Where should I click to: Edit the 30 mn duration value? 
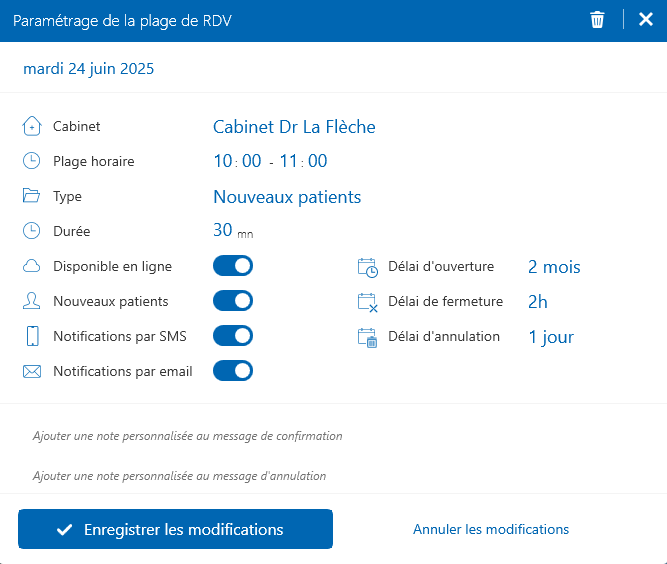223,230
